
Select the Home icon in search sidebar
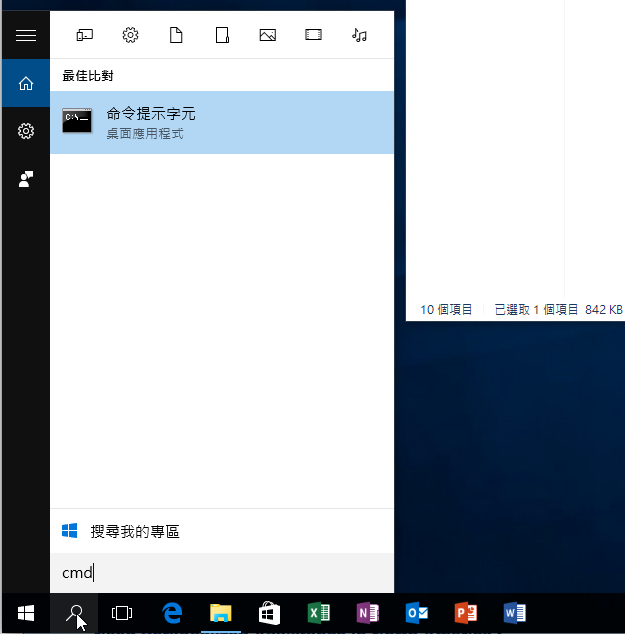pos(26,83)
